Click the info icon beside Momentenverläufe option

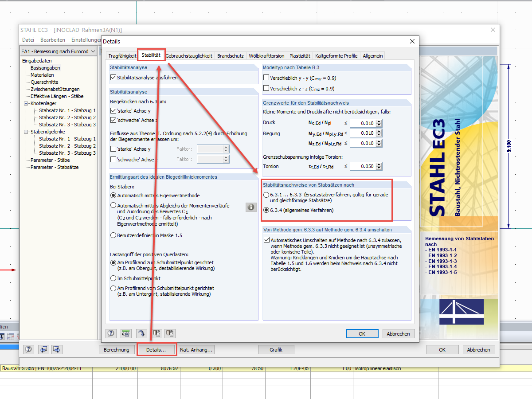[251, 207]
